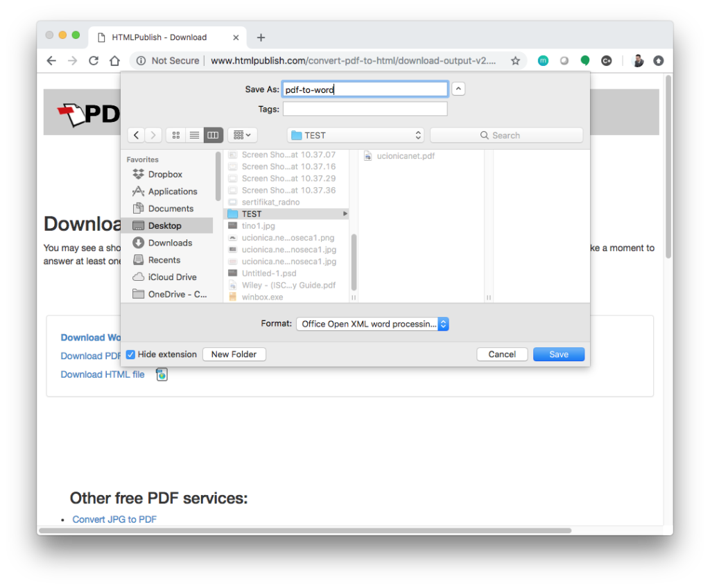Screen dimensions: 710x588
Task: Click the HTML file icon beside the download link
Action: coord(162,374)
